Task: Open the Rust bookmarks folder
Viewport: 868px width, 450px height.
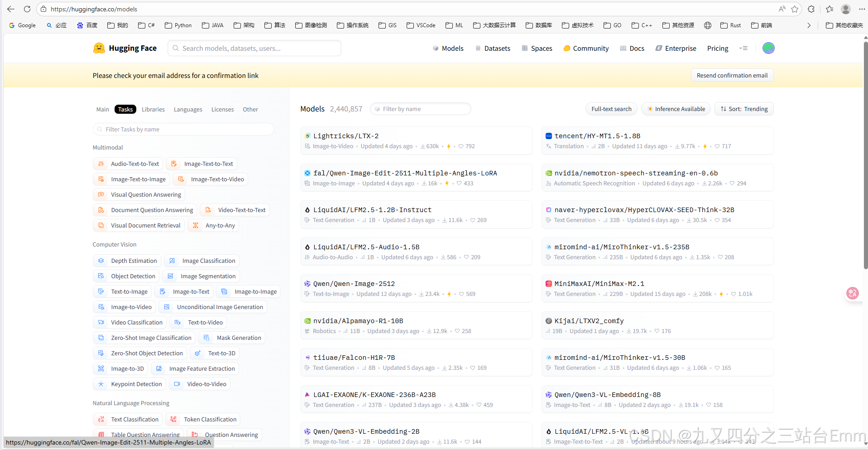Action: click(x=730, y=25)
